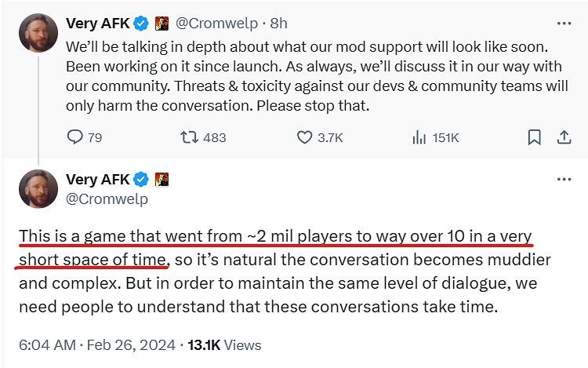Click the reply icon on first tweet

point(75,137)
